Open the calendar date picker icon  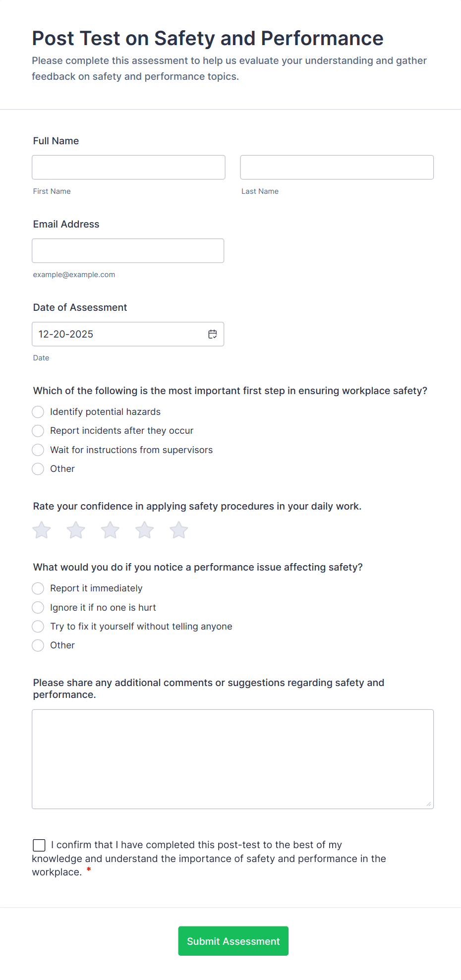(212, 334)
